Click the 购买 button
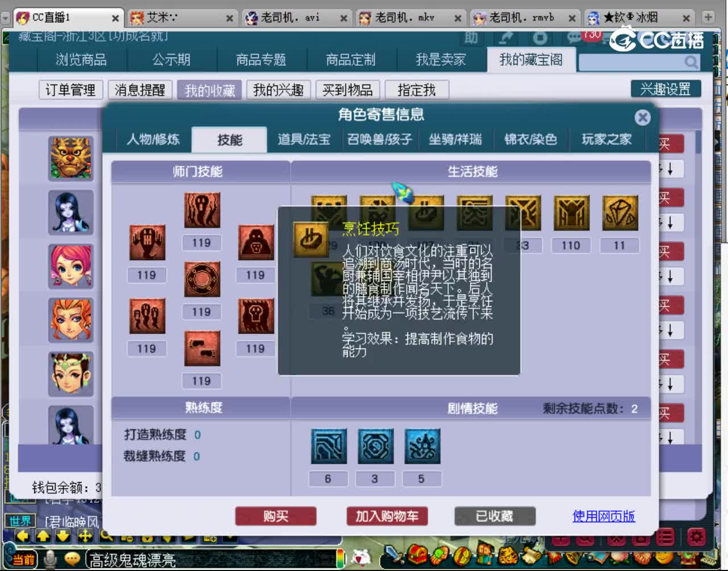Image resolution: width=728 pixels, height=571 pixels. pyautogui.click(x=275, y=516)
